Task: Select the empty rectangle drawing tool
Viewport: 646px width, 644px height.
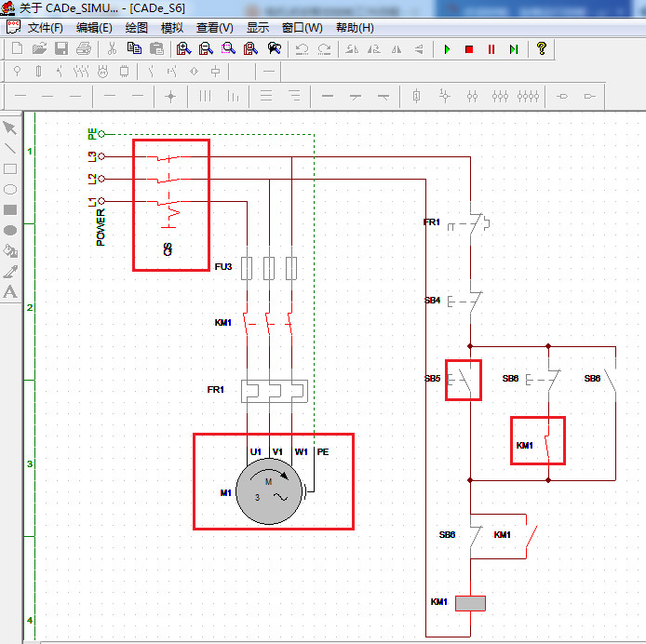Action: coord(10,169)
